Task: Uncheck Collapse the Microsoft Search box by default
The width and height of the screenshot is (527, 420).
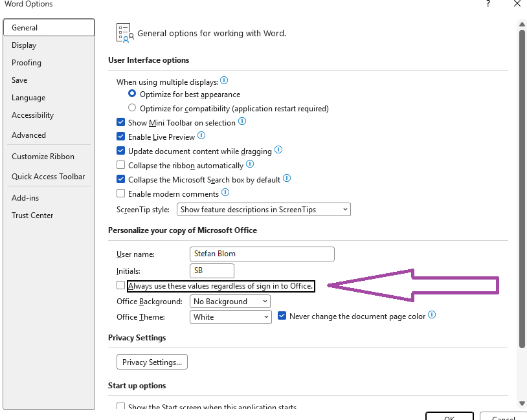Action: point(120,179)
